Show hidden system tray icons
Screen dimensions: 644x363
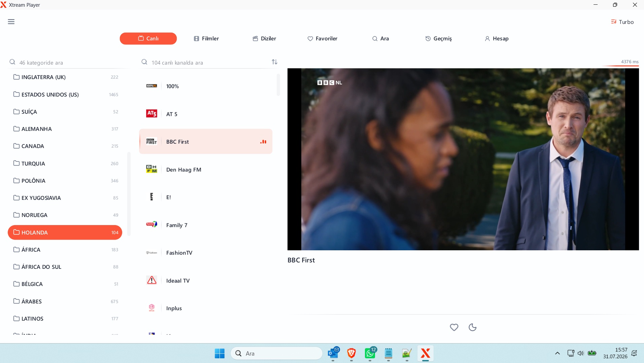tap(557, 353)
